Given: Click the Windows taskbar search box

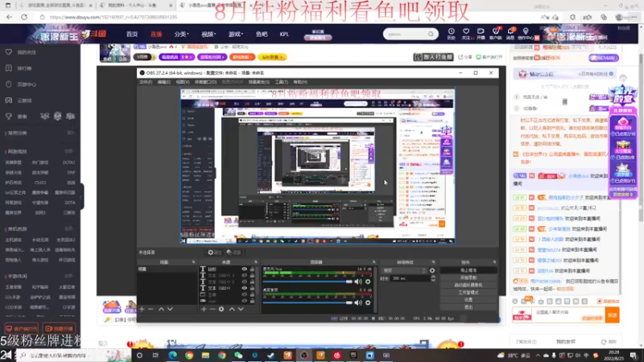Looking at the screenshot, I should (74, 356).
